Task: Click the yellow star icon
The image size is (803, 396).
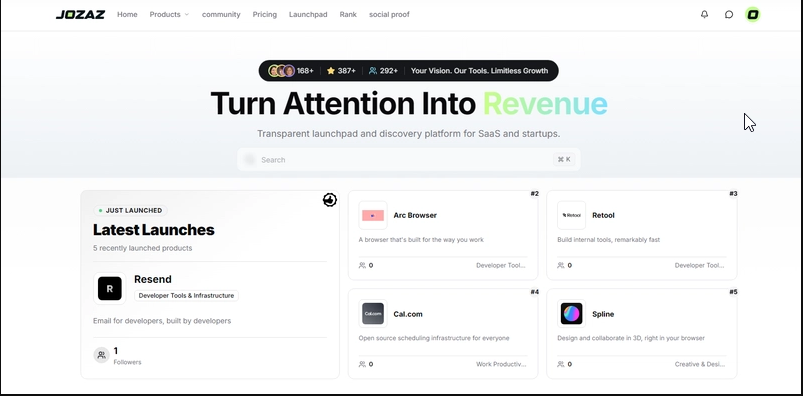Action: pyautogui.click(x=331, y=71)
